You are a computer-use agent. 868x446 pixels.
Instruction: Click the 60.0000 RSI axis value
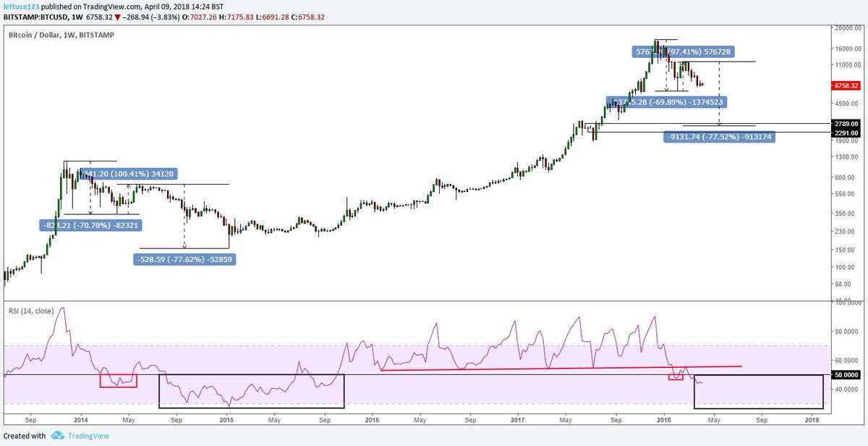tap(846, 361)
